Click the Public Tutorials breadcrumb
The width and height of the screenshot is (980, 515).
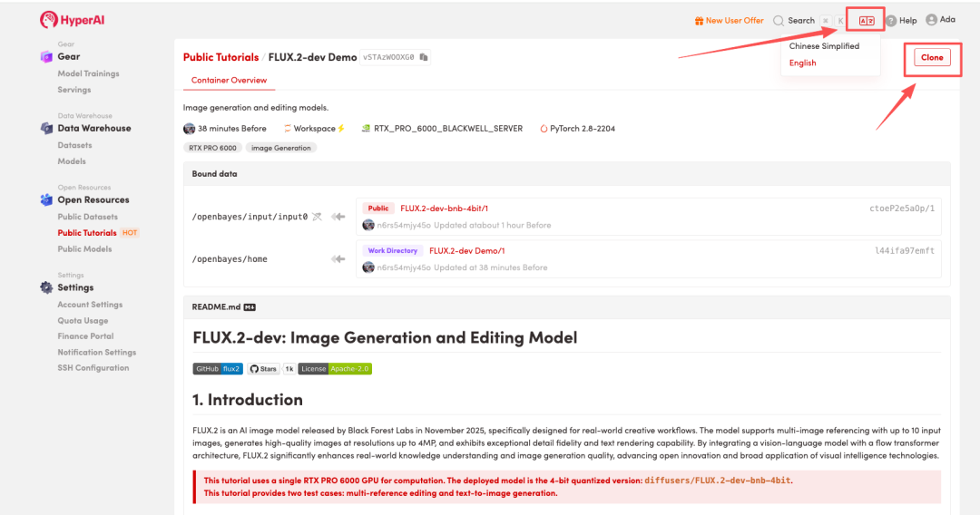[x=220, y=57]
